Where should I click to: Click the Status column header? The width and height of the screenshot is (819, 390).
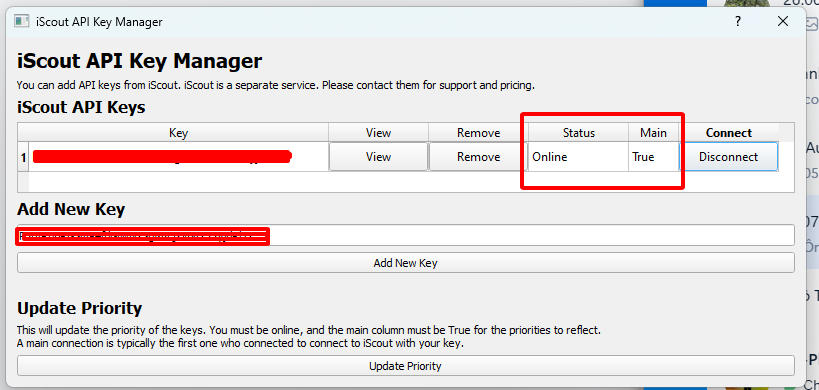tap(578, 133)
